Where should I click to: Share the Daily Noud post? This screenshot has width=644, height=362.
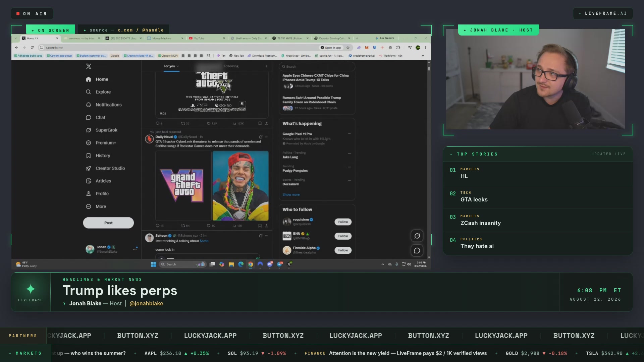(x=267, y=226)
